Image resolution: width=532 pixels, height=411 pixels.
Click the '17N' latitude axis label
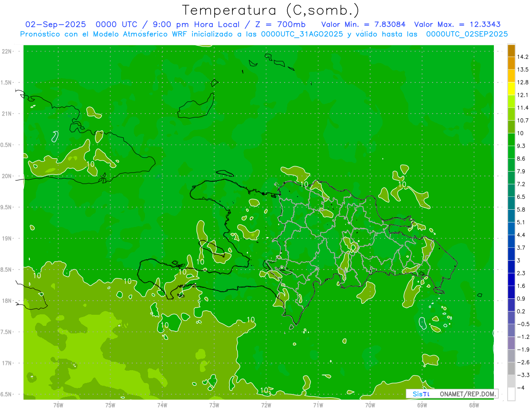coord(6,363)
